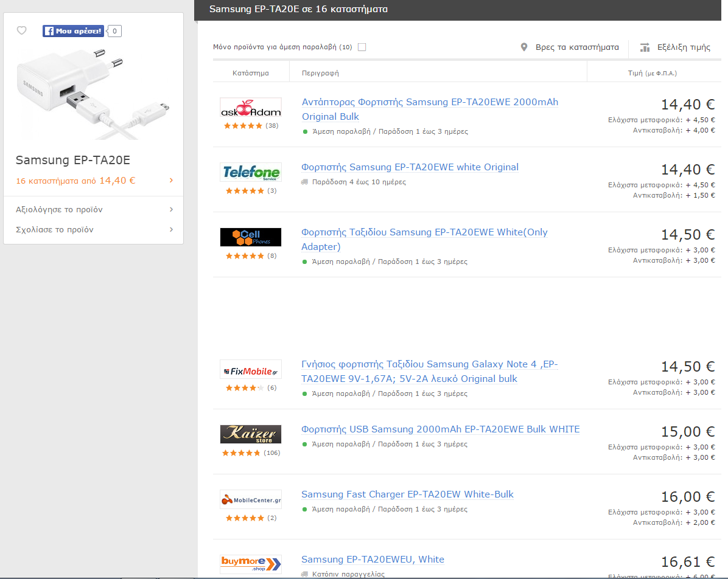728x579 pixels.
Task: Open 'Samsung EP-TA20EWEU, White' listing
Action: [373, 559]
